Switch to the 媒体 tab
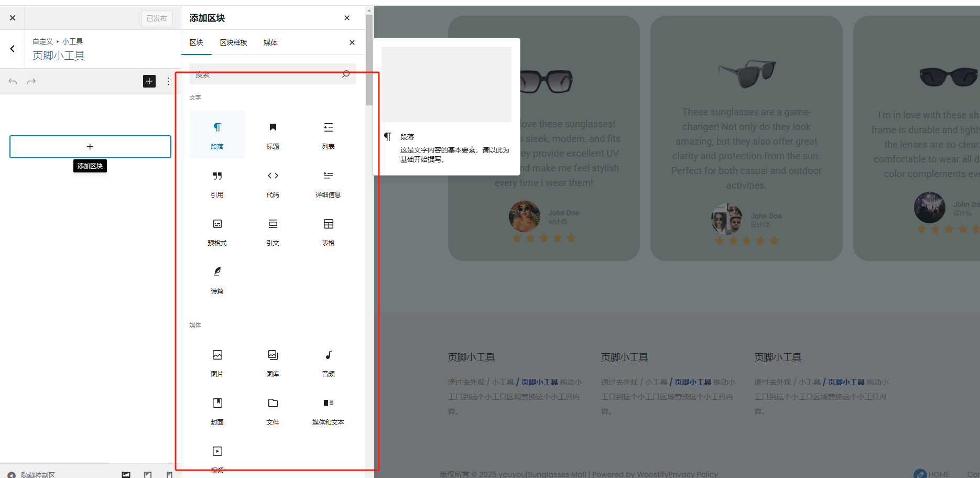The height and width of the screenshot is (478, 980). pyautogui.click(x=270, y=42)
